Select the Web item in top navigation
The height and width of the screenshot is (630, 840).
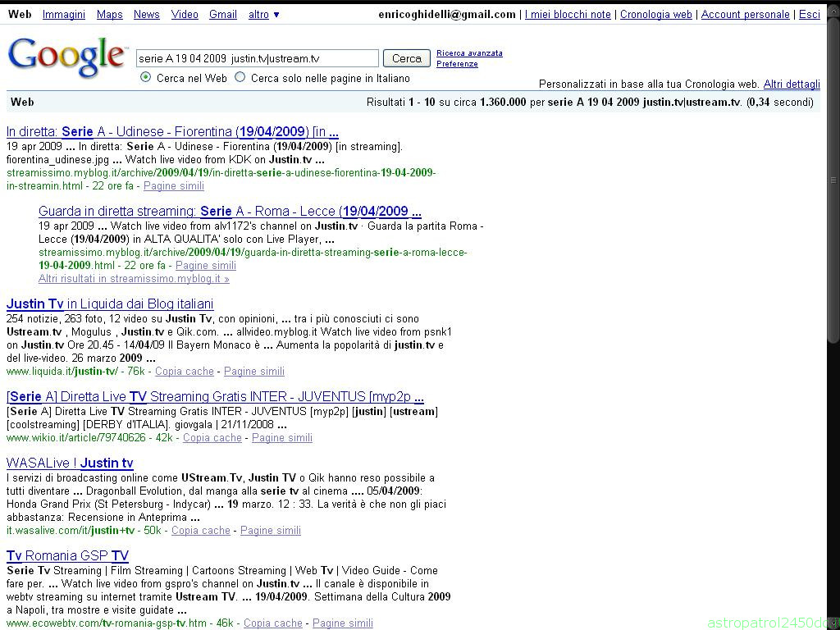[x=20, y=15]
